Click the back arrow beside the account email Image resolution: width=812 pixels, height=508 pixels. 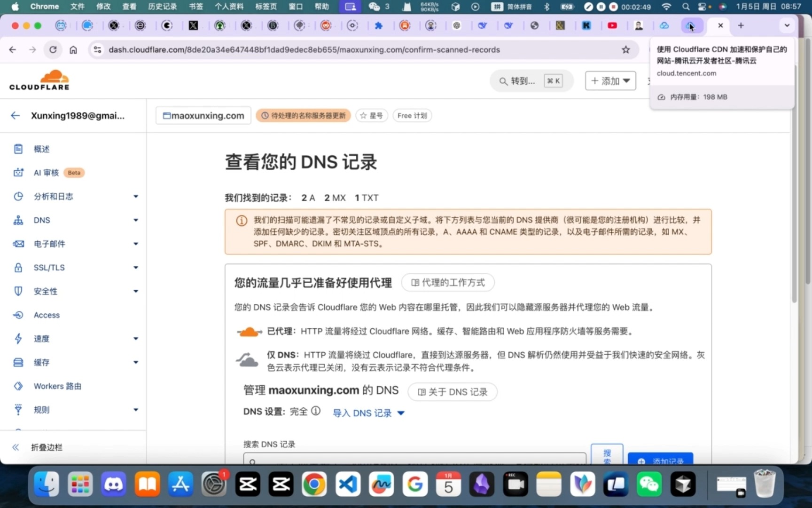(16, 115)
